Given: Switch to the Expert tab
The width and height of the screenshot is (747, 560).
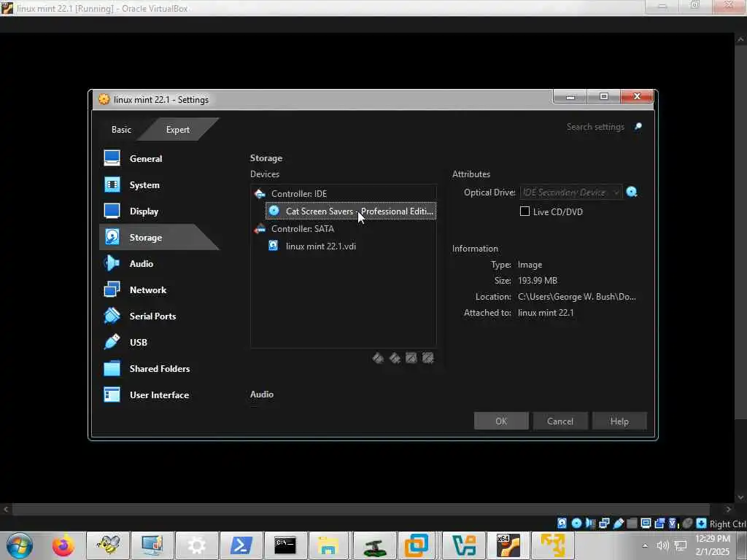Looking at the screenshot, I should click(178, 130).
